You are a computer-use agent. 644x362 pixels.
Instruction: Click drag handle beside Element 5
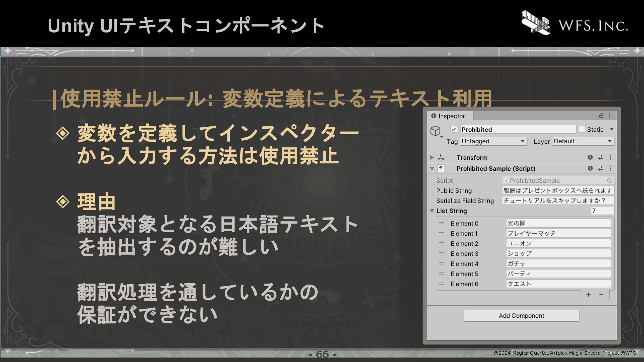[x=441, y=274]
